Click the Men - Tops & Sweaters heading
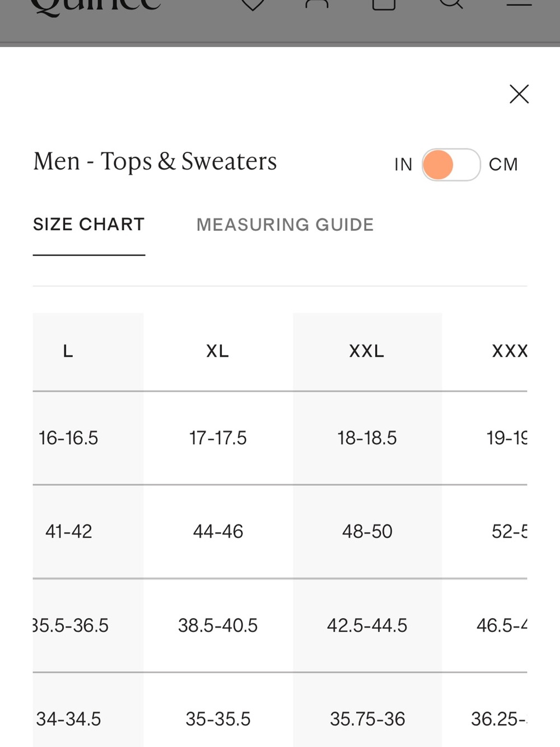The image size is (560, 747). tap(155, 161)
